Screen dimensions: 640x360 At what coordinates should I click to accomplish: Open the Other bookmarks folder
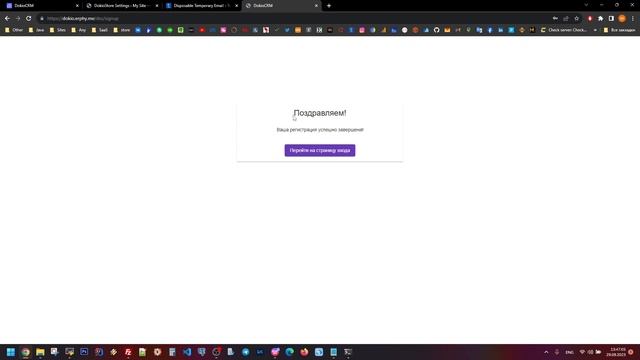(x=14, y=30)
